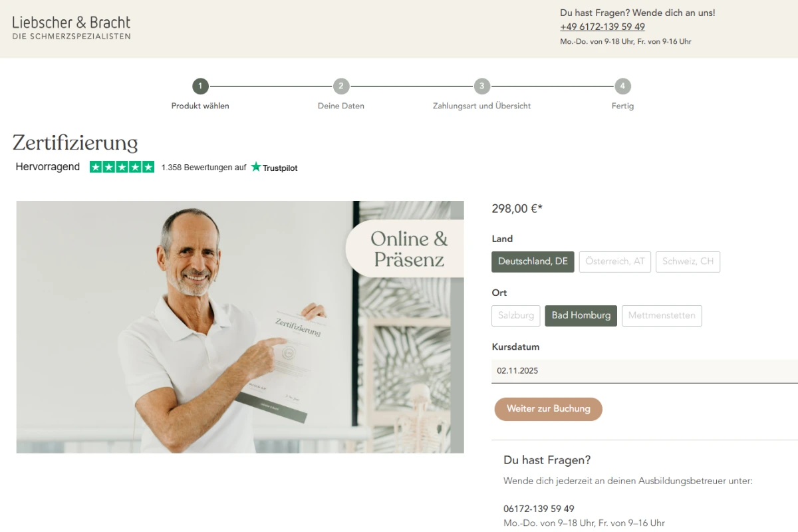Click the Zertifizierung product image
Image resolution: width=798 pixels, height=532 pixels.
[x=240, y=327]
